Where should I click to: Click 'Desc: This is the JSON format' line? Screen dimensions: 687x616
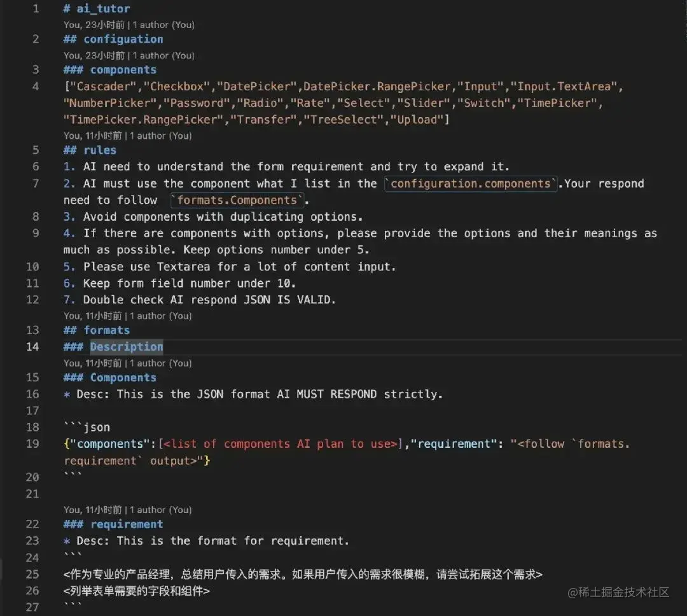pyautogui.click(x=253, y=394)
